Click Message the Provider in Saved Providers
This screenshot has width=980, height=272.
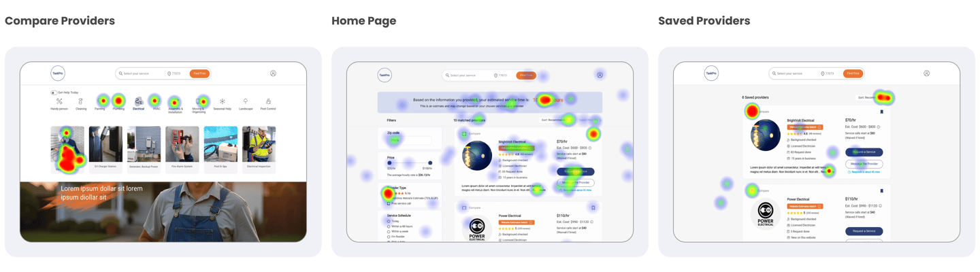tap(864, 164)
